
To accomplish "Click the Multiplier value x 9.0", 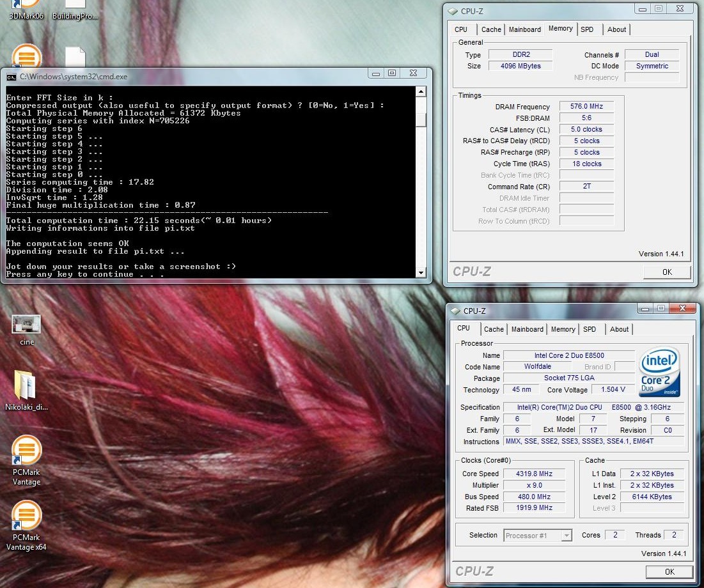I will click(x=534, y=485).
